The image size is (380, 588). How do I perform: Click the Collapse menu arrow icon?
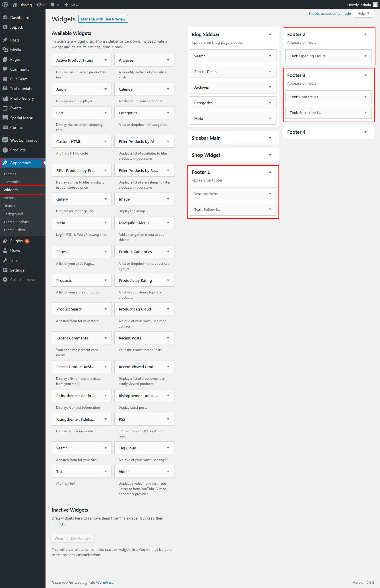click(5, 280)
